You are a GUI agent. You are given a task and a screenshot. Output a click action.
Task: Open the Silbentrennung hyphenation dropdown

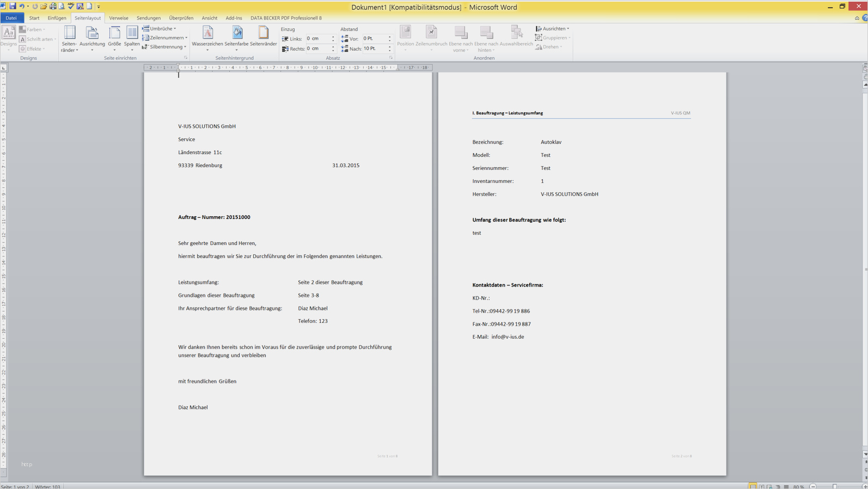pyautogui.click(x=164, y=47)
